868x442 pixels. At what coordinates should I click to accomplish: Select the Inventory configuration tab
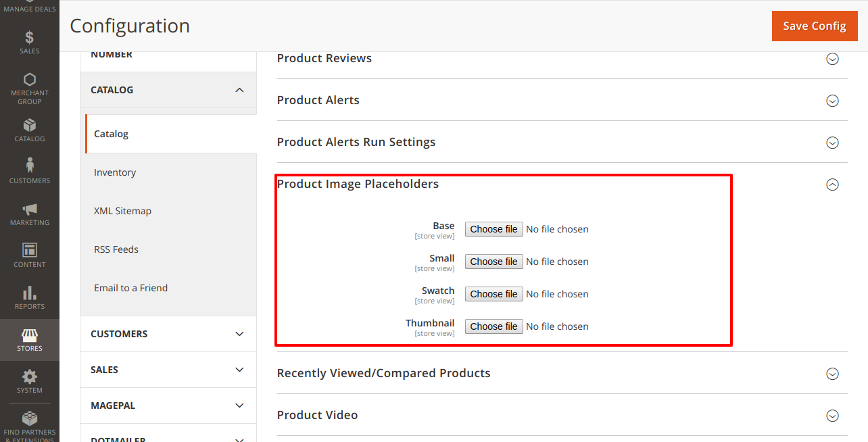click(115, 172)
